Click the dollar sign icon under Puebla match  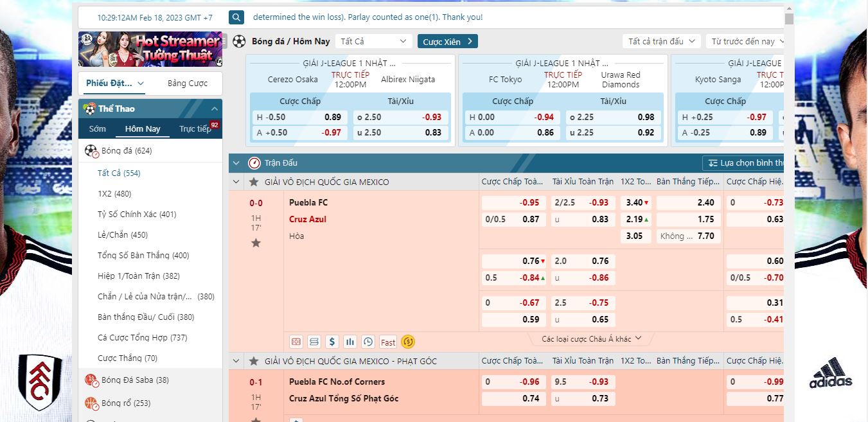click(x=332, y=342)
